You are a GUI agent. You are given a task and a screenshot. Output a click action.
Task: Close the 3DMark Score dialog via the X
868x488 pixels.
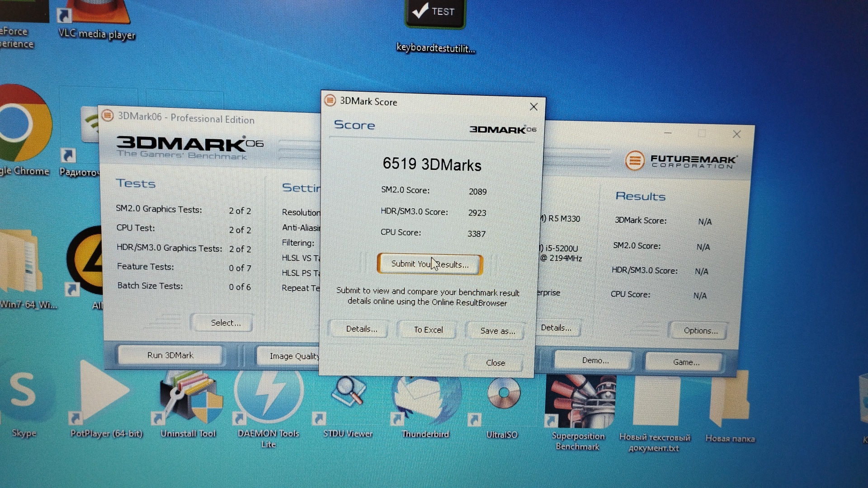click(x=533, y=107)
